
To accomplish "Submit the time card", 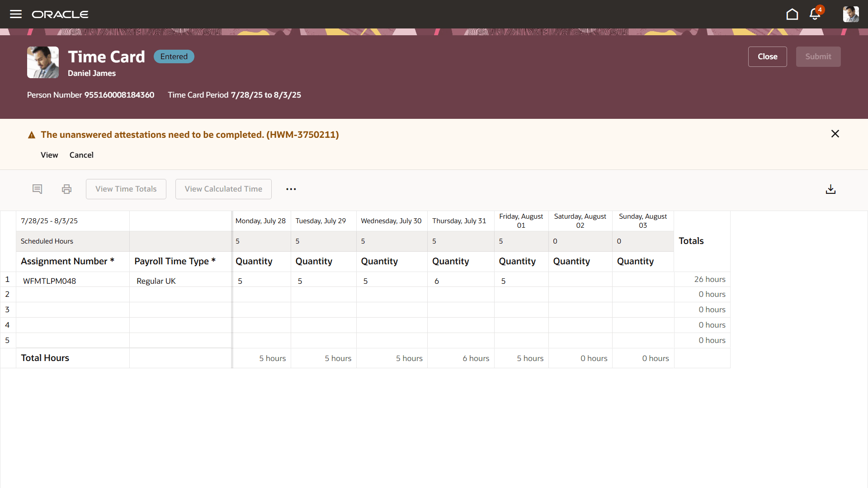I will tap(818, 56).
